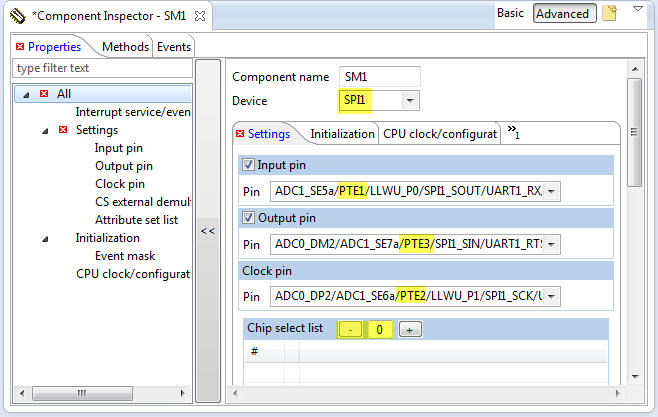The height and width of the screenshot is (417, 658).
Task: Select Attribute set list tree item
Action: pos(136,220)
